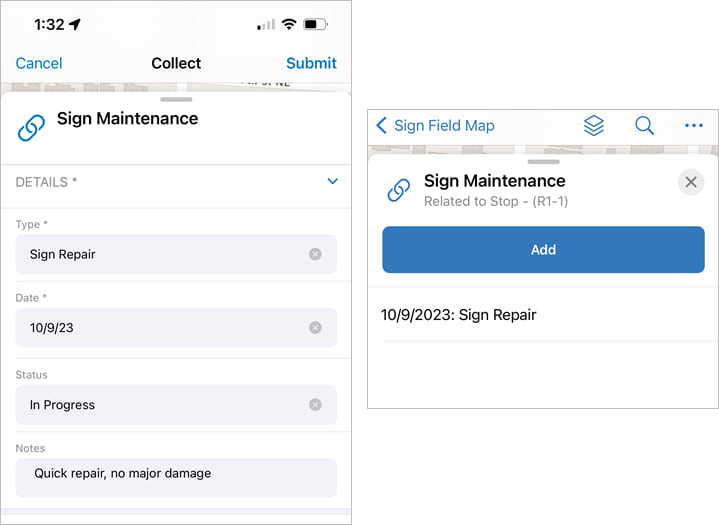Clear the Type field with its X icon
Image resolution: width=719 pixels, height=525 pixels.
pos(315,254)
